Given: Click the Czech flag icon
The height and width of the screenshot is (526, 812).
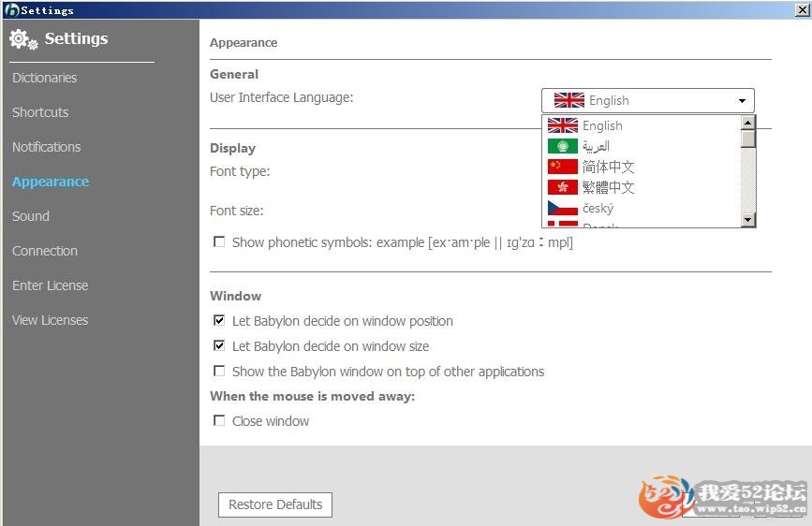Looking at the screenshot, I should tap(562, 208).
